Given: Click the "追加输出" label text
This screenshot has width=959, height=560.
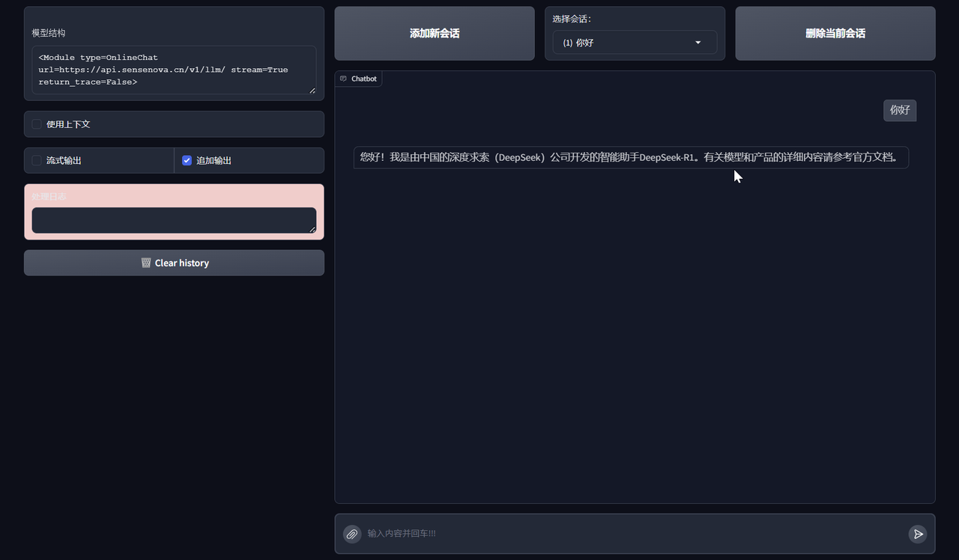Looking at the screenshot, I should (214, 160).
